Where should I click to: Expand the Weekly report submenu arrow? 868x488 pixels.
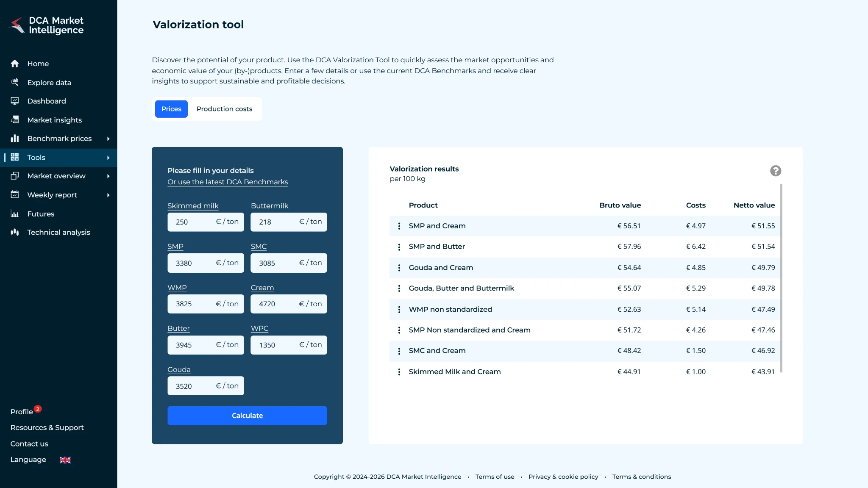pos(108,195)
